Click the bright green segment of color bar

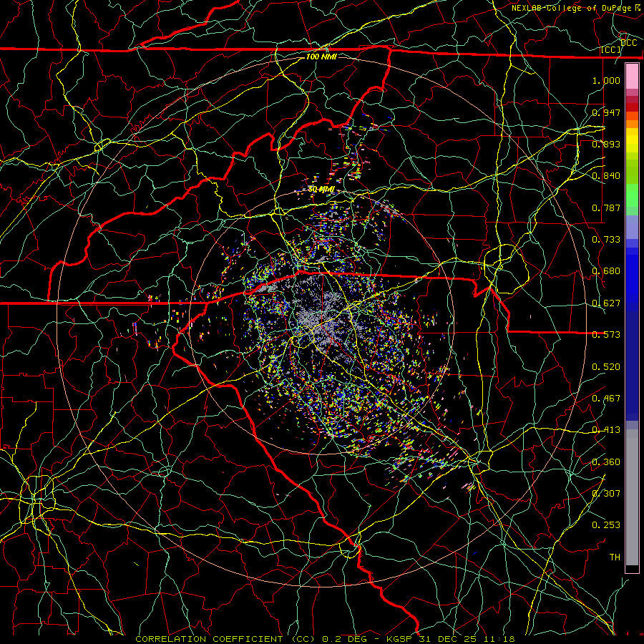pyautogui.click(x=632, y=195)
